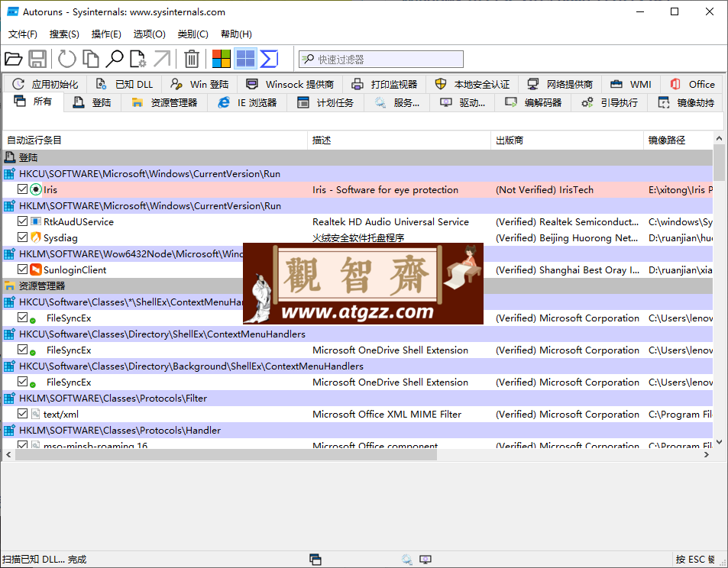Uncheck FileSyncEx under the *\ShellEx key
Image resolution: width=728 pixels, height=568 pixels.
22,318
